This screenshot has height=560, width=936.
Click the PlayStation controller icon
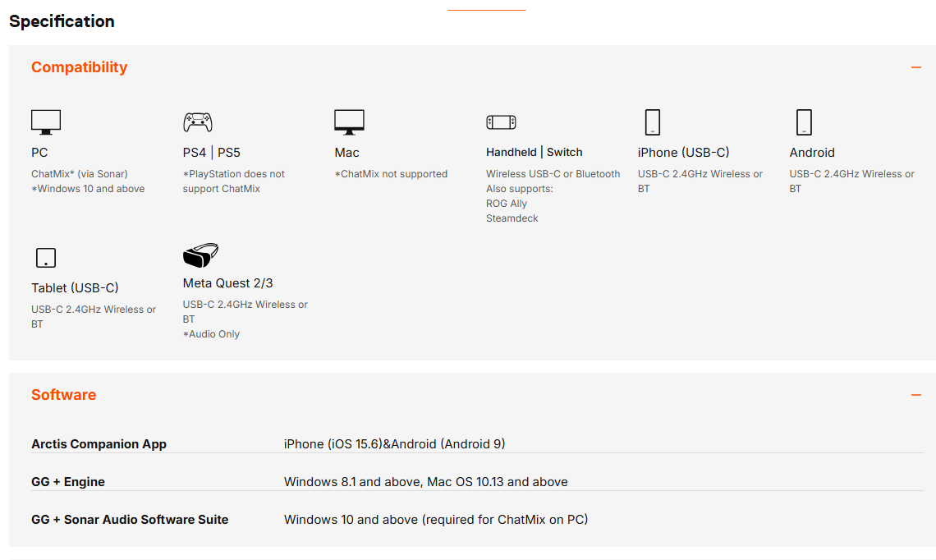pyautogui.click(x=197, y=122)
